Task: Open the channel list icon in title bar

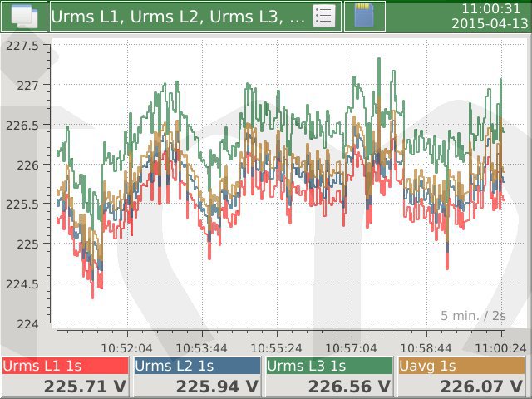Action: coord(324,16)
